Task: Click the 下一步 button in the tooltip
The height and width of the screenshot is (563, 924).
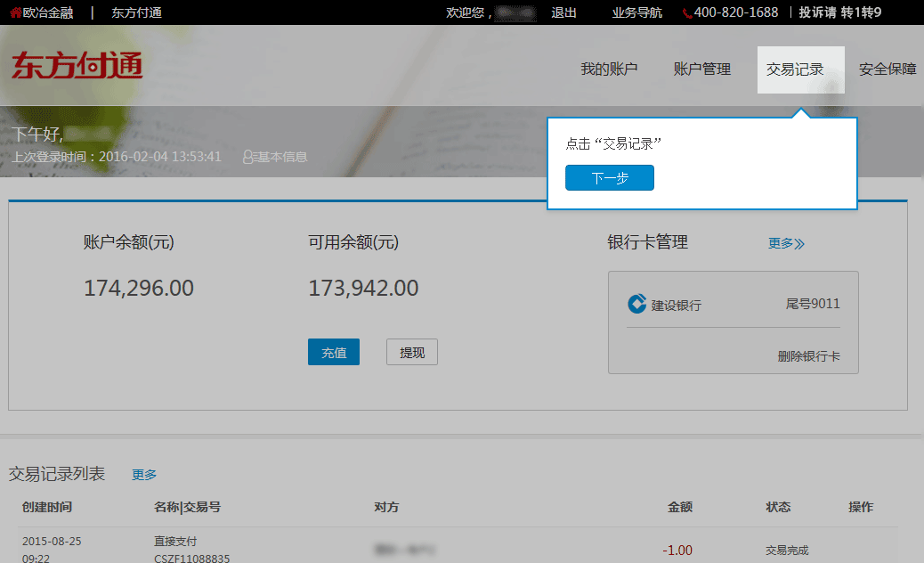Action: [x=609, y=177]
